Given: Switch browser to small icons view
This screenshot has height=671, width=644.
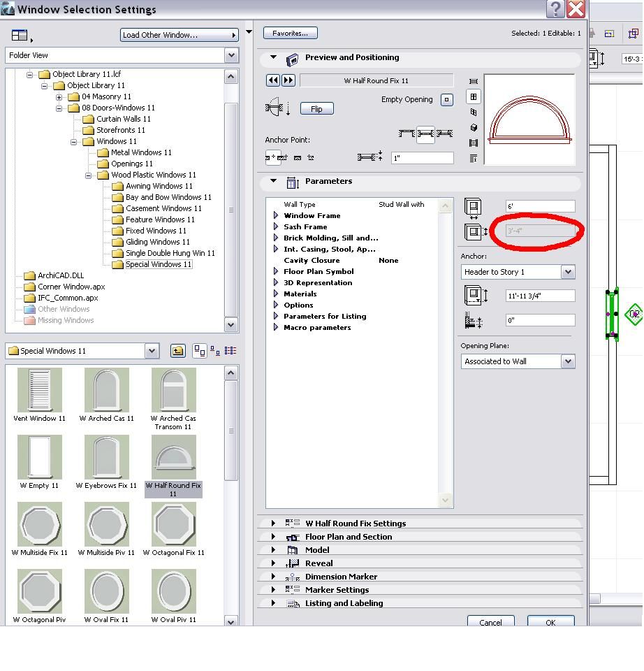Looking at the screenshot, I should pos(215,351).
